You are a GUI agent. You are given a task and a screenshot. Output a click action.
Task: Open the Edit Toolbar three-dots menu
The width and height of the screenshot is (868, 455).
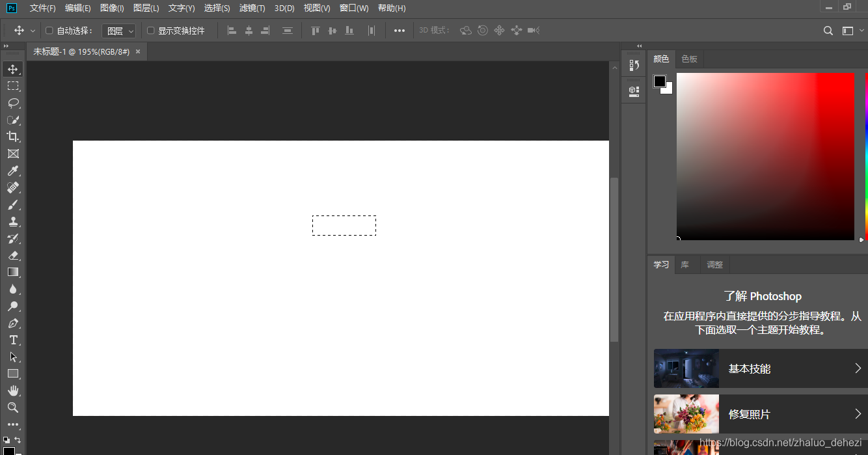tap(13, 424)
